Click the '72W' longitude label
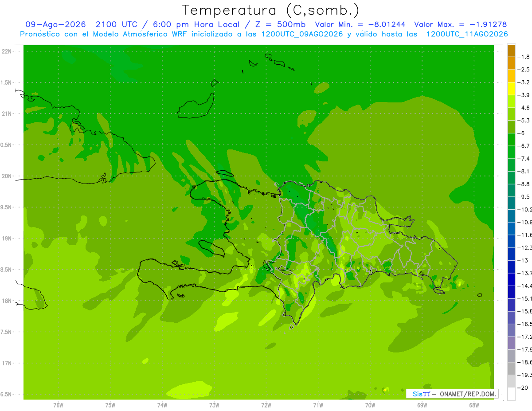Image resolution: width=532 pixels, height=411 pixels. coord(266,405)
